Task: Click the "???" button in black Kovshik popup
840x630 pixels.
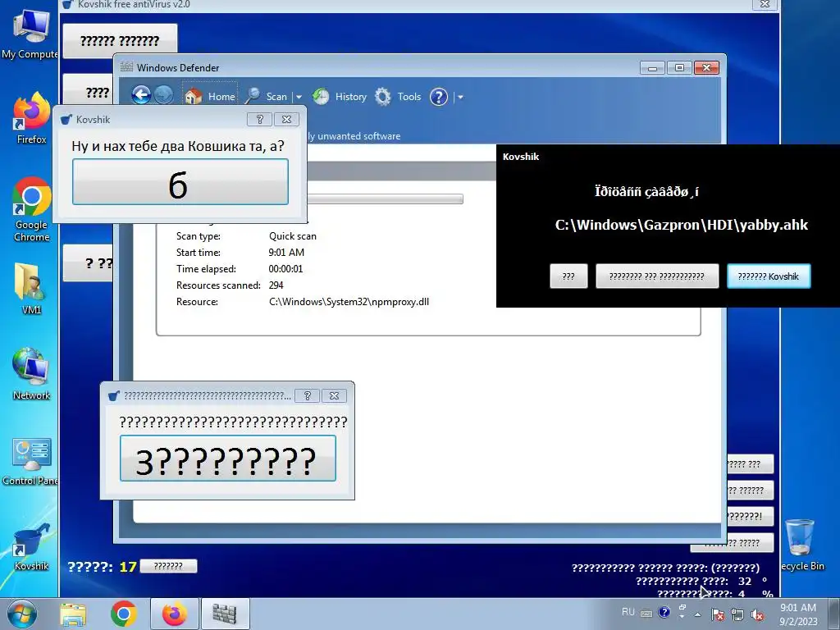Action: (x=568, y=276)
